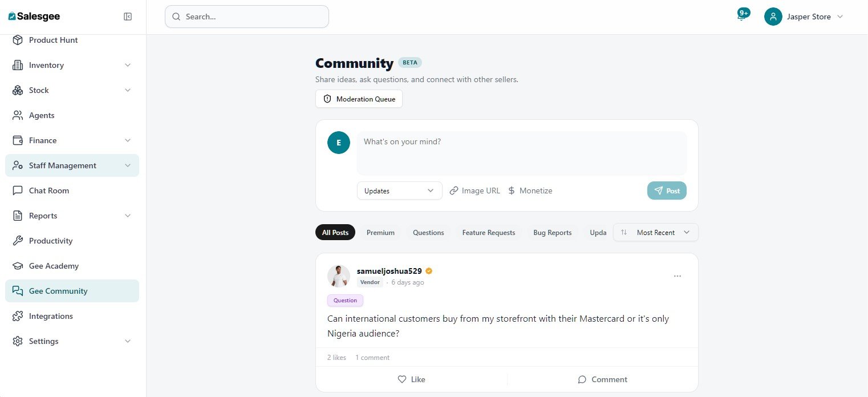Open Chat Room from the sidebar icon

point(18,191)
